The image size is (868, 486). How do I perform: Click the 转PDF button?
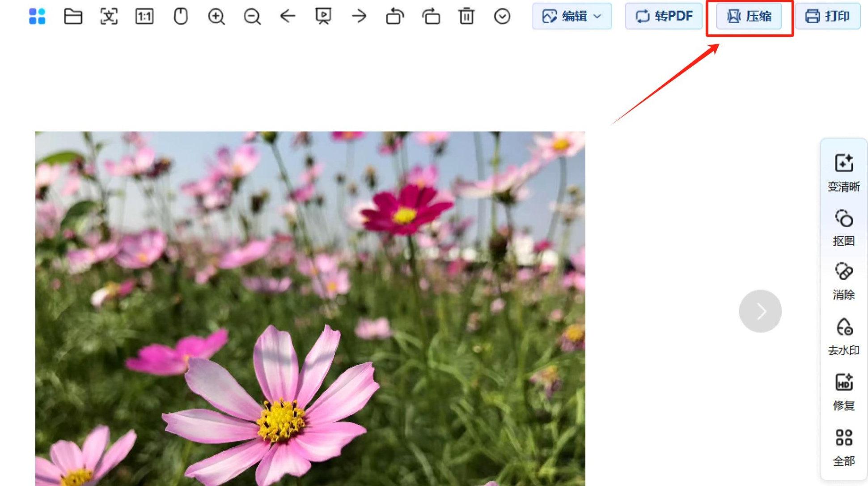tap(664, 17)
